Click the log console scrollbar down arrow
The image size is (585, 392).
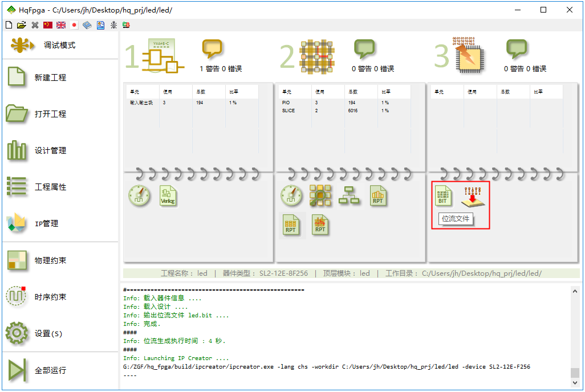tap(575, 383)
